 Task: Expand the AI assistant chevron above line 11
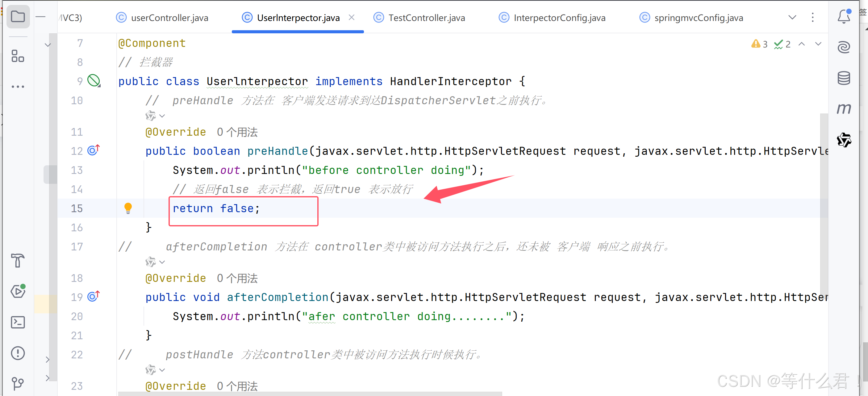[x=162, y=116]
